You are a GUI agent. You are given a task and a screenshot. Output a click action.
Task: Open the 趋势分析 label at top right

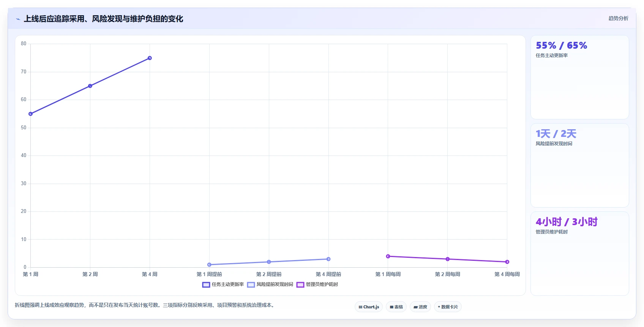pyautogui.click(x=618, y=18)
